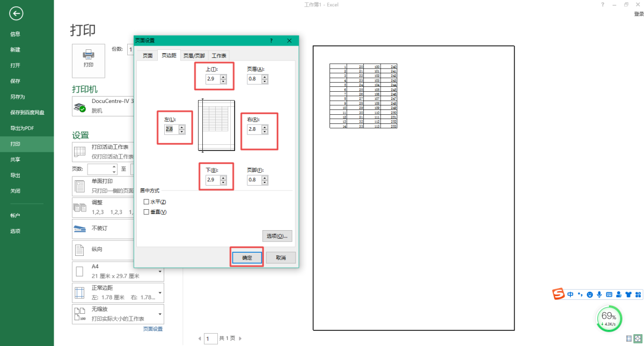Open the 正常边距 margins dropdown

(160, 293)
